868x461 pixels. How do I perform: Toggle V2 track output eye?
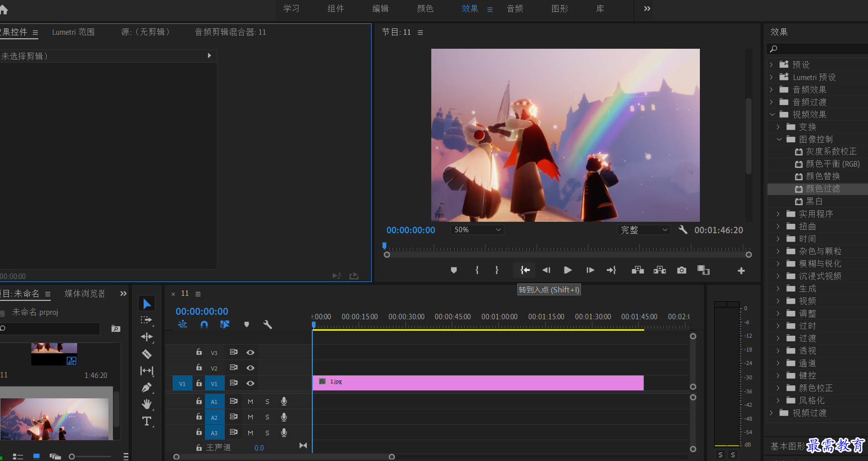click(250, 368)
